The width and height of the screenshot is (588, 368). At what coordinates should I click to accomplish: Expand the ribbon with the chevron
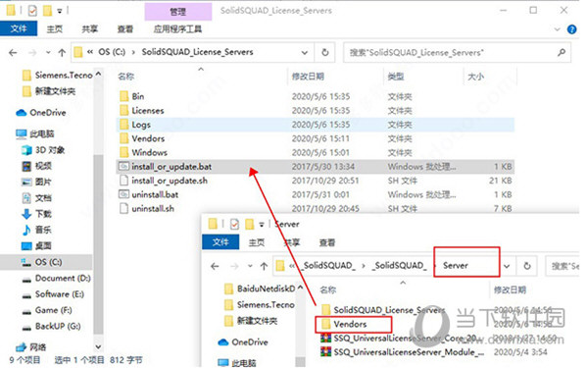click(x=557, y=29)
